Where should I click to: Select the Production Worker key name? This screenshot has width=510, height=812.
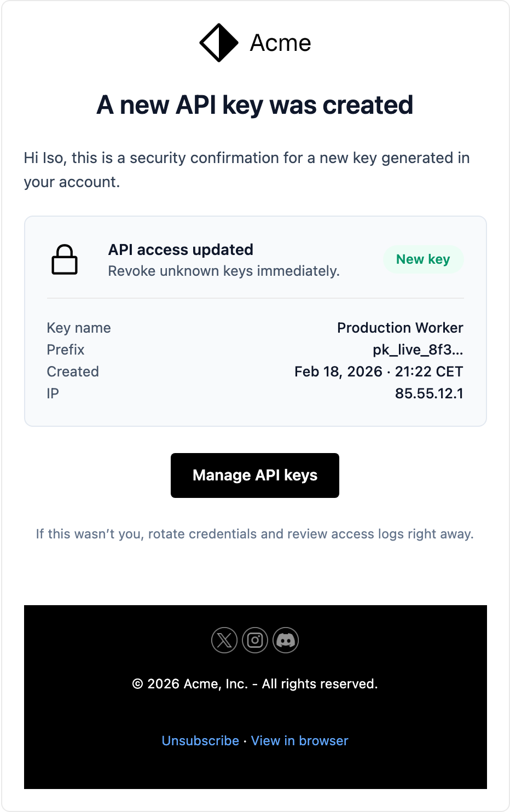pyautogui.click(x=400, y=327)
